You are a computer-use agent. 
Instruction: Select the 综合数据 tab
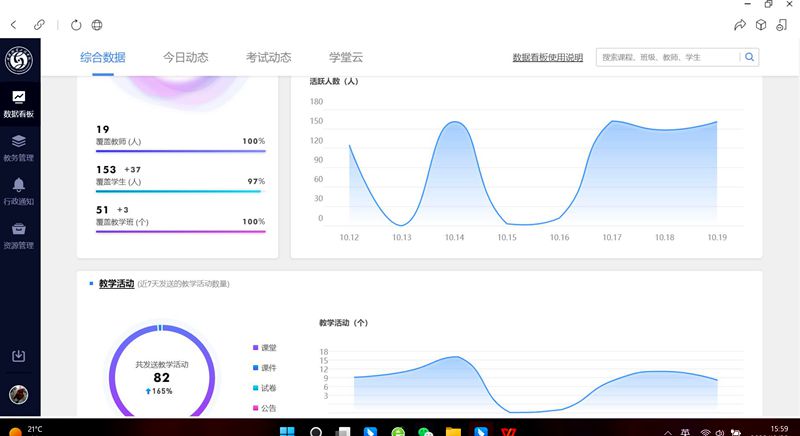coord(103,58)
